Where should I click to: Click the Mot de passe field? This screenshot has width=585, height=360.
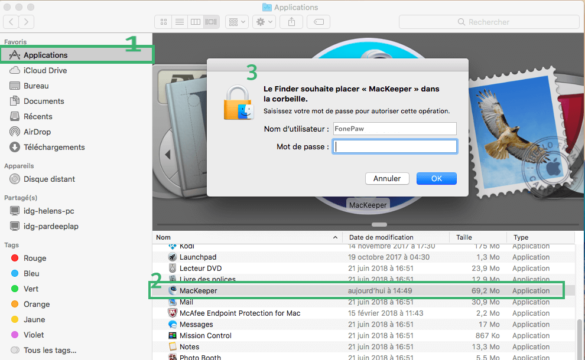394,146
